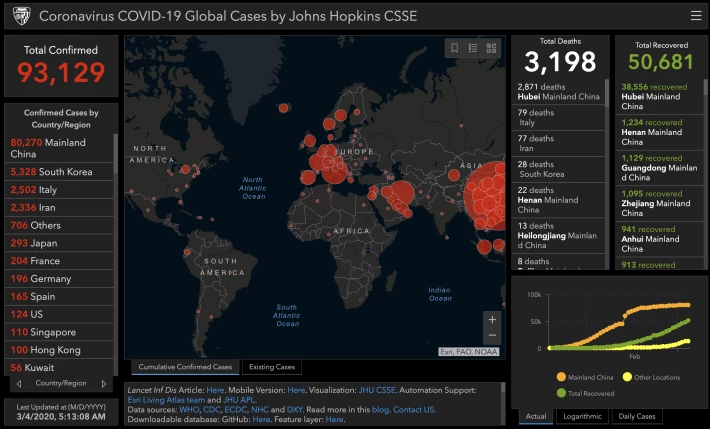Open the Feature layer Here link
The image size is (710, 429).
(334, 419)
